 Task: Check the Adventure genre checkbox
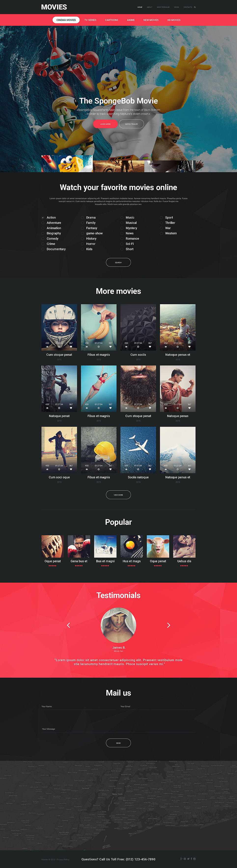(x=43, y=223)
